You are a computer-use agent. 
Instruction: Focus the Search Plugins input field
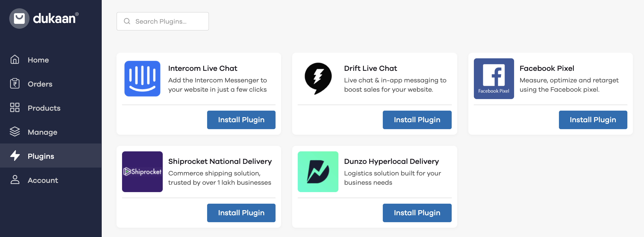(163, 21)
